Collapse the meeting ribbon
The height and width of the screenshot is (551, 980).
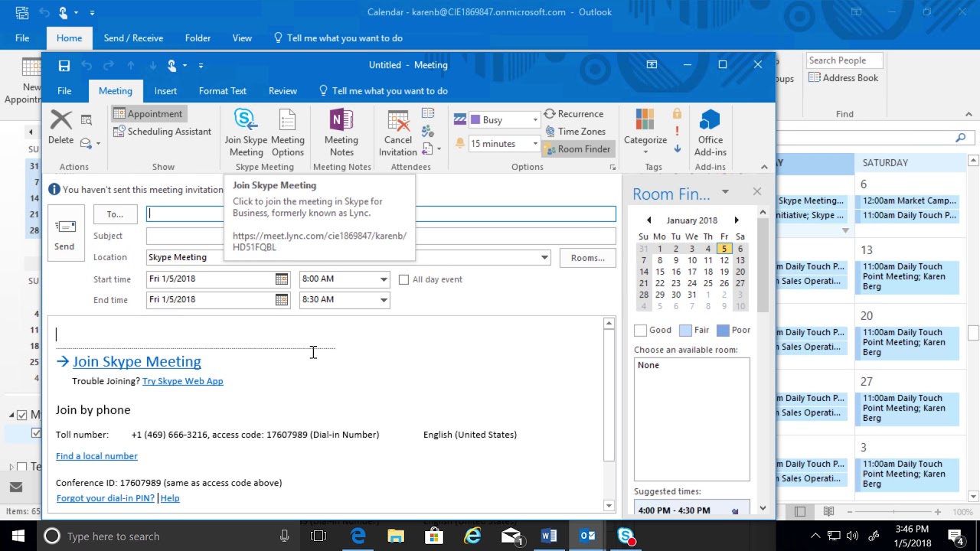tap(764, 167)
